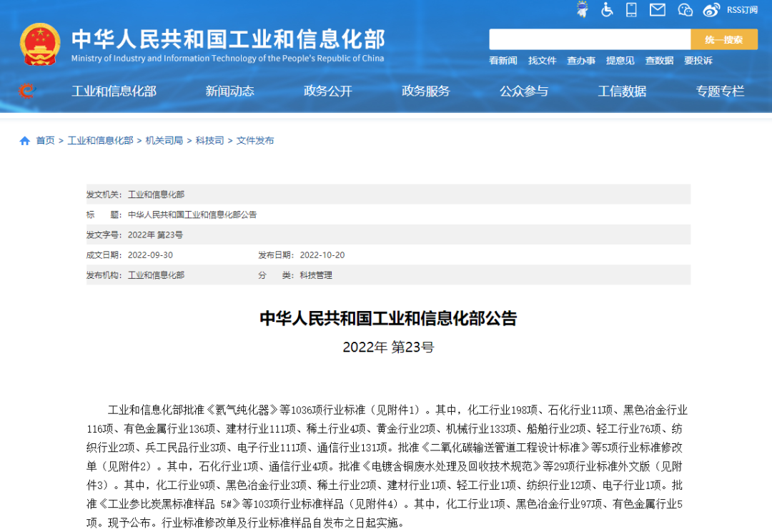Click the RSS订阅 link

click(742, 10)
